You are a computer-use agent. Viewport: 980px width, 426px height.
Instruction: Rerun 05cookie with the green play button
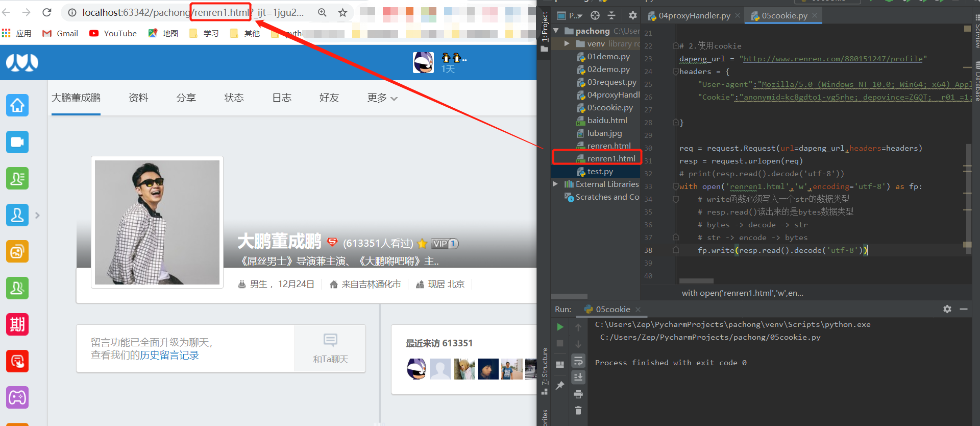pos(560,327)
